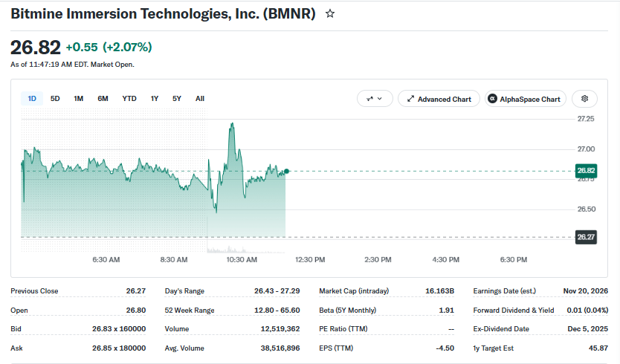Viewport: 620px width, 364px height.
Task: Click the Advanced Chart expand arrow icon
Action: tap(411, 99)
